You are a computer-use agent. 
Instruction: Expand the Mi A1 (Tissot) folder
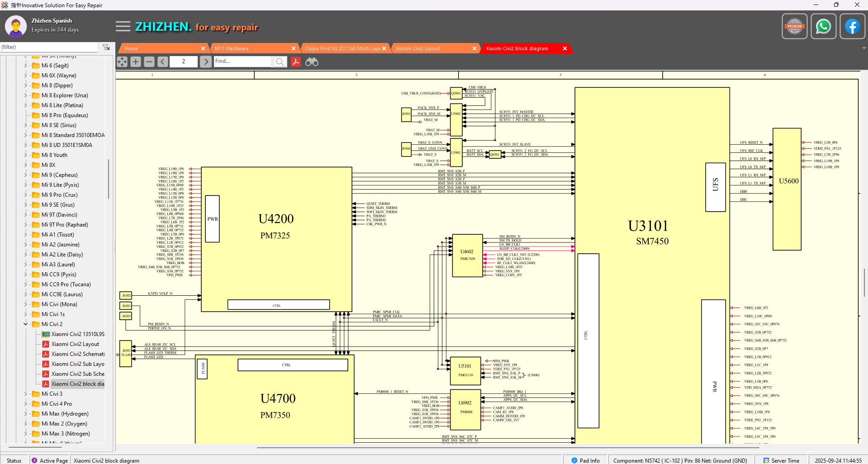click(x=25, y=235)
